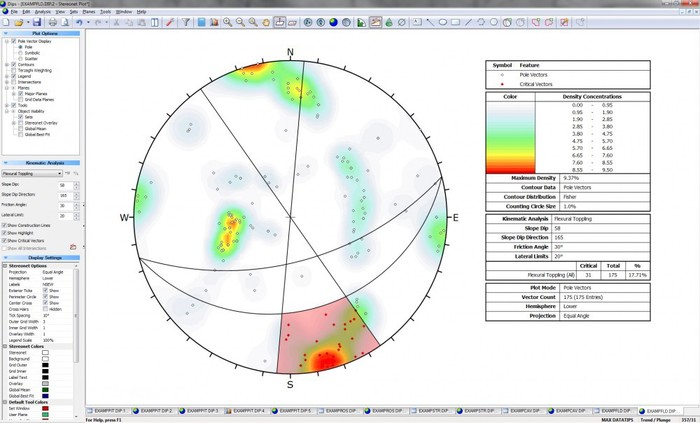Switch to the EXAMPPIT DIP:4 tab
This screenshot has width=700, height=423.
[250, 410]
